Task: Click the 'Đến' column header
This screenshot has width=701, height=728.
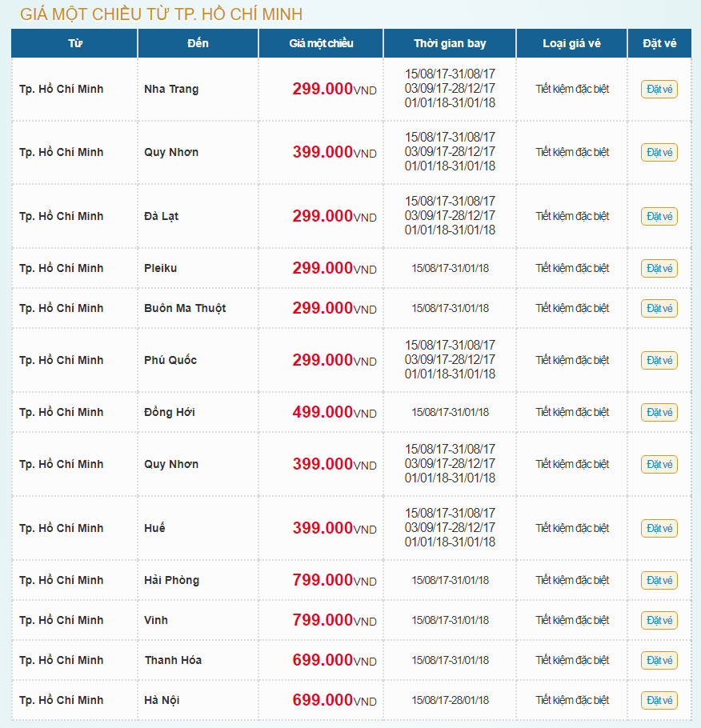Action: tap(198, 43)
